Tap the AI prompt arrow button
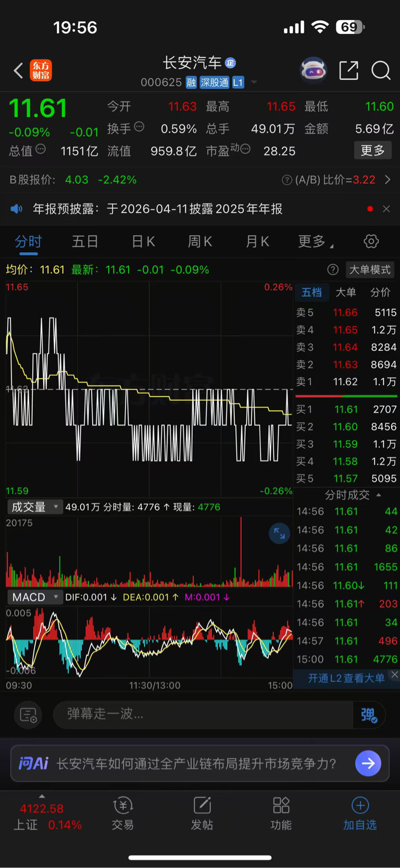 [368, 764]
